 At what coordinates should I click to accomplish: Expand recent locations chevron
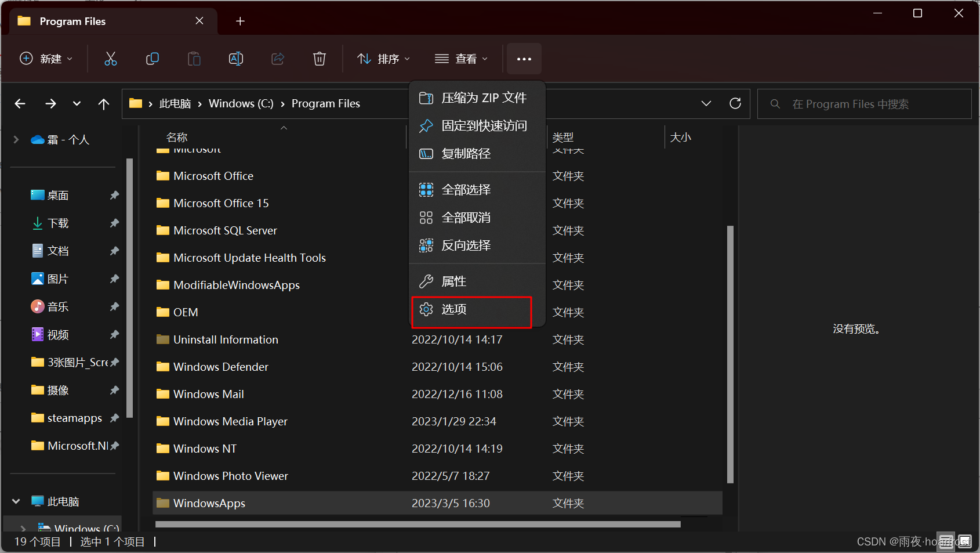click(x=77, y=104)
